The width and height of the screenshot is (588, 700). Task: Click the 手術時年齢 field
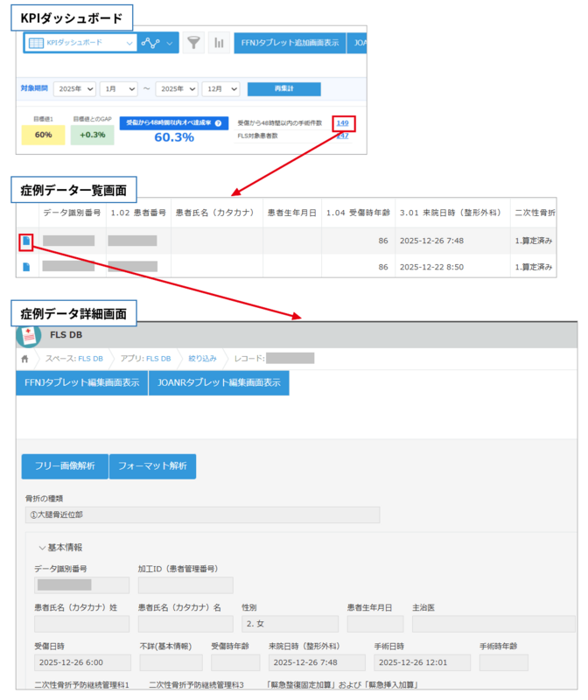(504, 662)
